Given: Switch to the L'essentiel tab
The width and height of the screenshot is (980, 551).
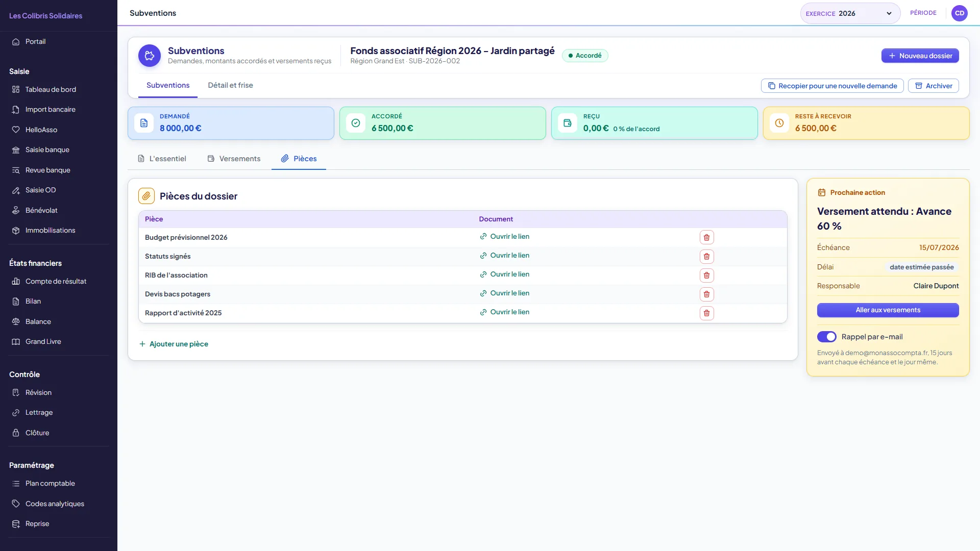Looking at the screenshot, I should pyautogui.click(x=162, y=159).
